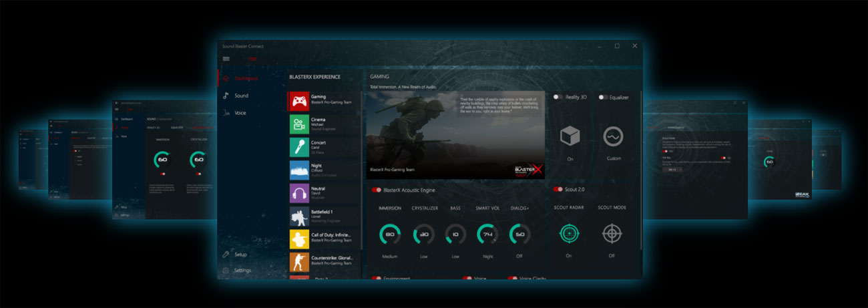The width and height of the screenshot is (868, 308).
Task: Adjust the Dialog+ dial showing 50
Action: point(519,234)
